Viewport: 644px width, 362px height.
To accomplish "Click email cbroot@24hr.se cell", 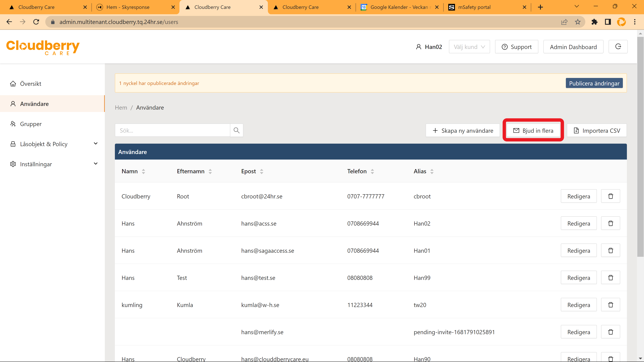I will tap(262, 196).
